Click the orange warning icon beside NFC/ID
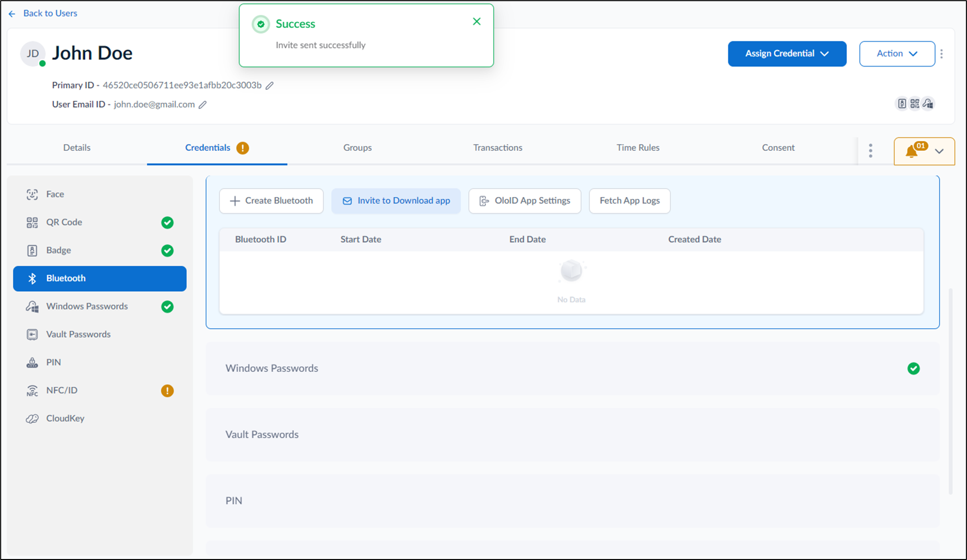 [x=167, y=391]
